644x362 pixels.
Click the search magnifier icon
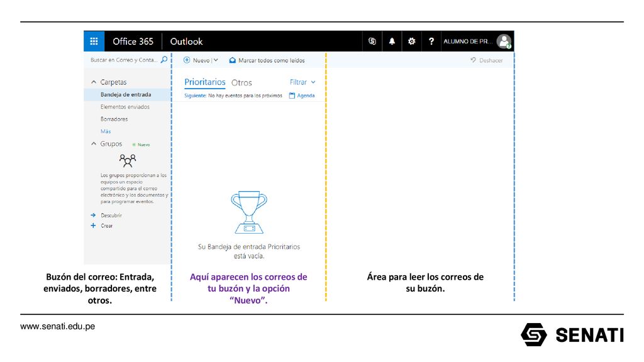(164, 60)
